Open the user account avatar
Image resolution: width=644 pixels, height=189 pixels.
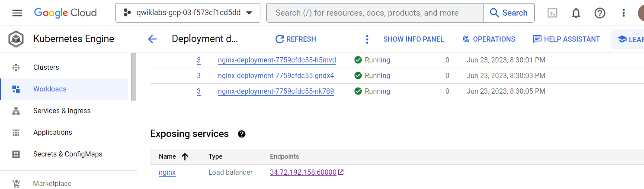point(641,13)
